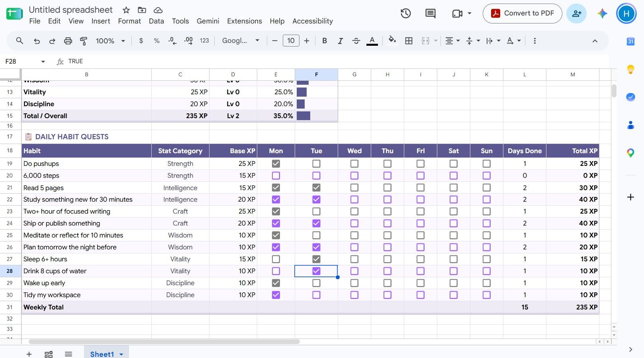The image size is (644, 358).
Task: Apply strikethrough formatting
Action: [x=356, y=41]
